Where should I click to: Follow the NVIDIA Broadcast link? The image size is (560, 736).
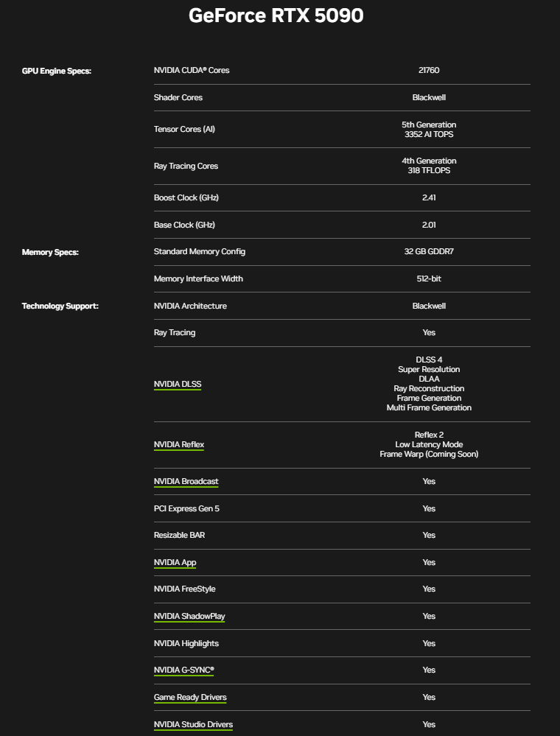[186, 481]
